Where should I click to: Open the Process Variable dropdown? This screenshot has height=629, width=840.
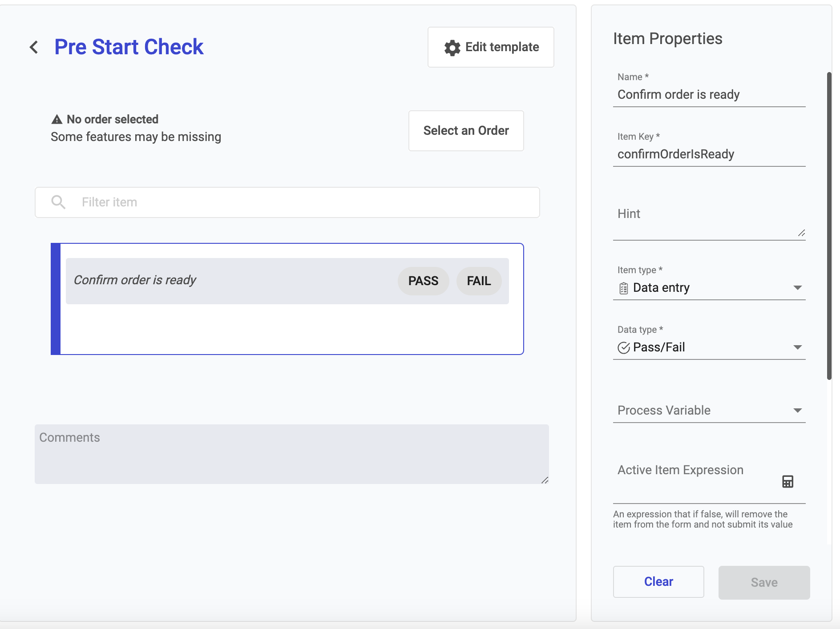(797, 410)
